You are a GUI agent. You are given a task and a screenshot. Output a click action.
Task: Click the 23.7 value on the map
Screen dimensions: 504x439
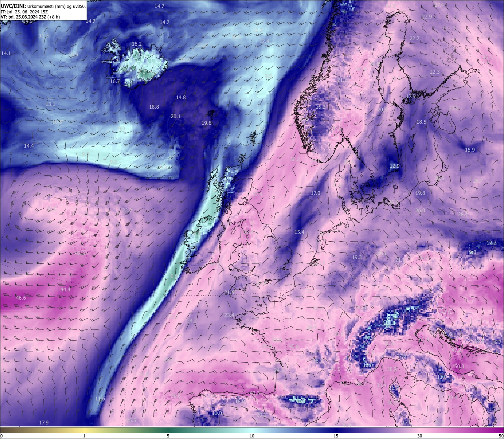pos(126,210)
